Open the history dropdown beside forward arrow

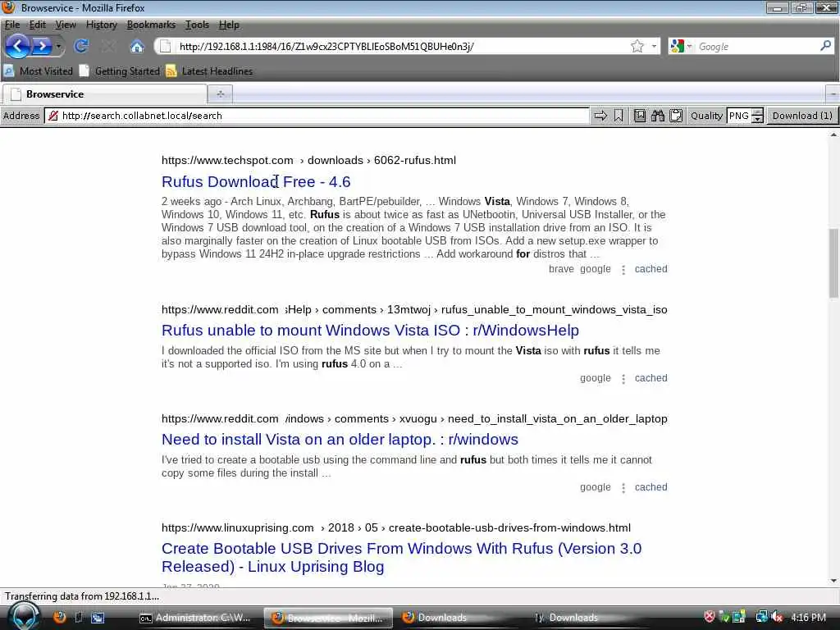click(x=58, y=47)
